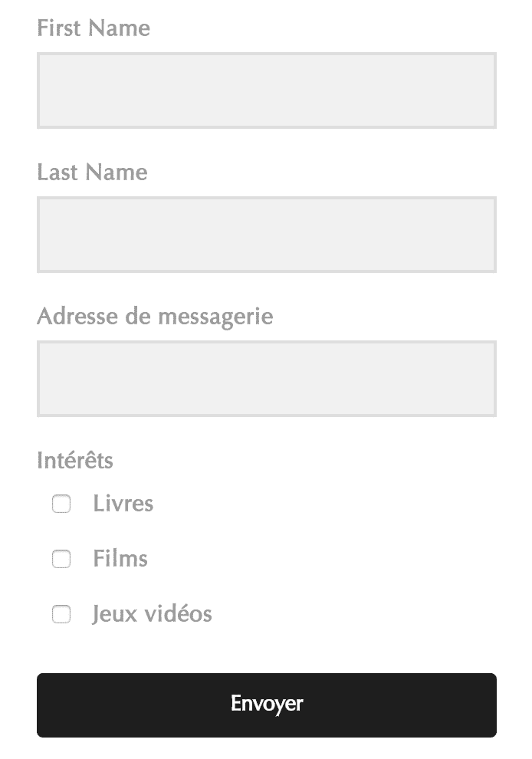
Task: Select the Adresse de messagerie field
Action: coord(266,379)
